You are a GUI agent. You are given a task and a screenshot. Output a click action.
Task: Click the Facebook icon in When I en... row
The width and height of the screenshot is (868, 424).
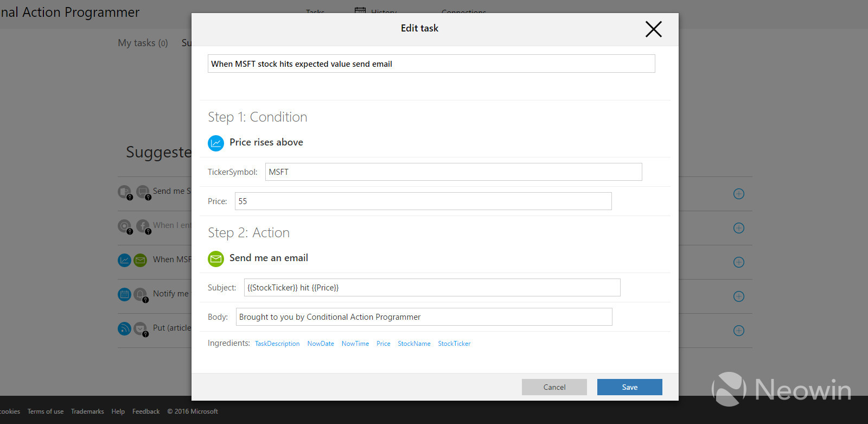point(143,226)
